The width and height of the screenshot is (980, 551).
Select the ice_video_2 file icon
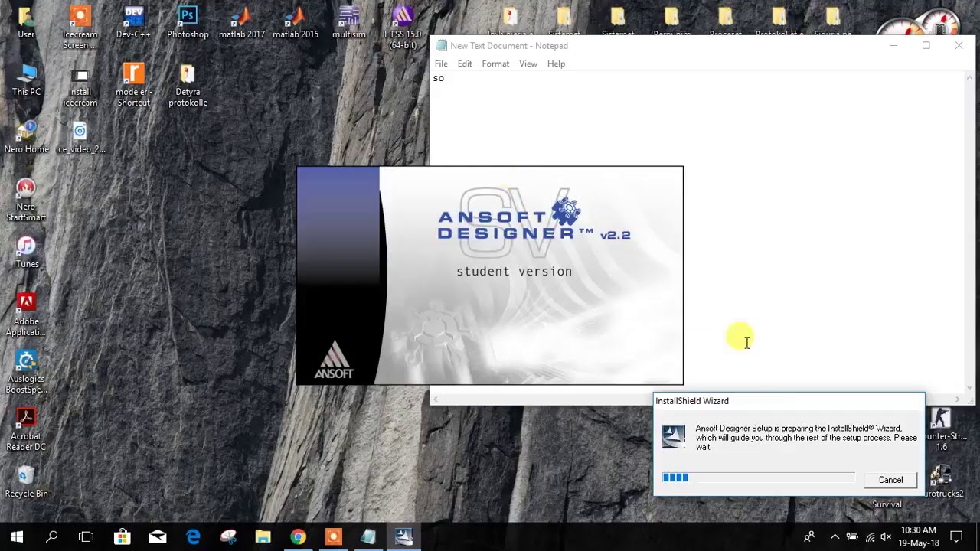point(80,138)
